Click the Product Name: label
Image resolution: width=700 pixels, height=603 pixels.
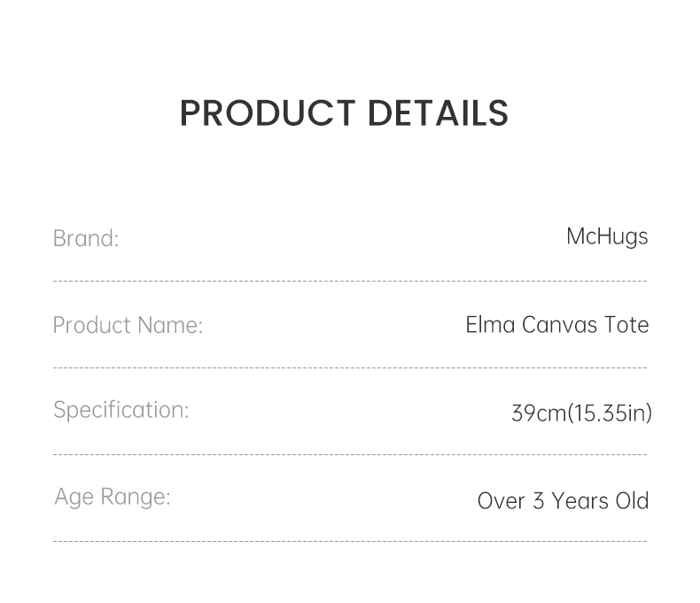128,325
